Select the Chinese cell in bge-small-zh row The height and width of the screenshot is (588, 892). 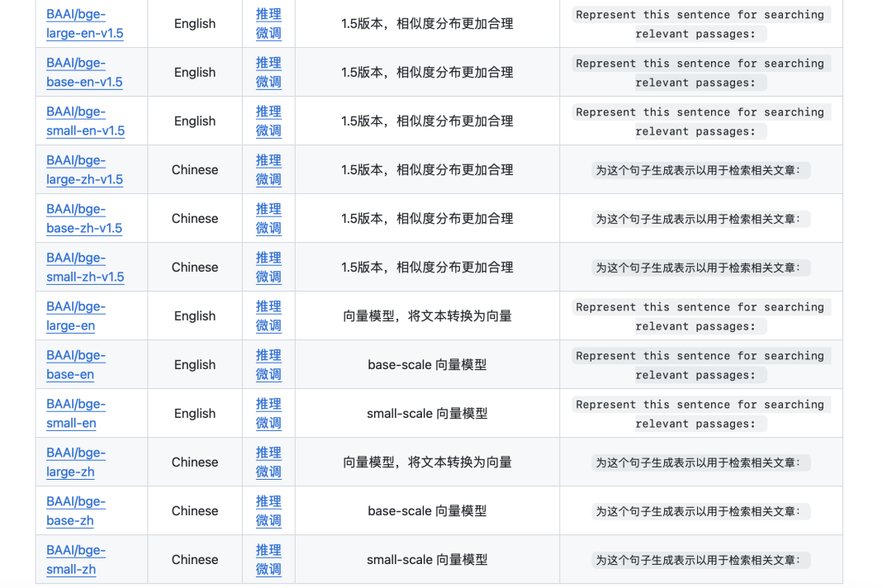(x=195, y=560)
